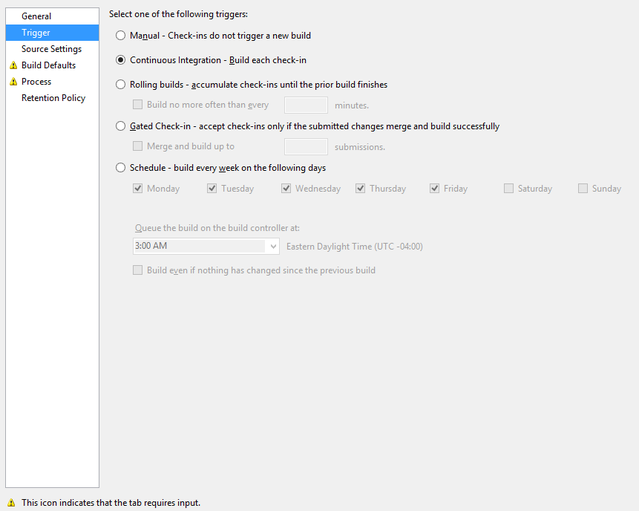Viewport: 640px width, 511px height.
Task: Open the Retention Policy tab
Action: (53, 98)
